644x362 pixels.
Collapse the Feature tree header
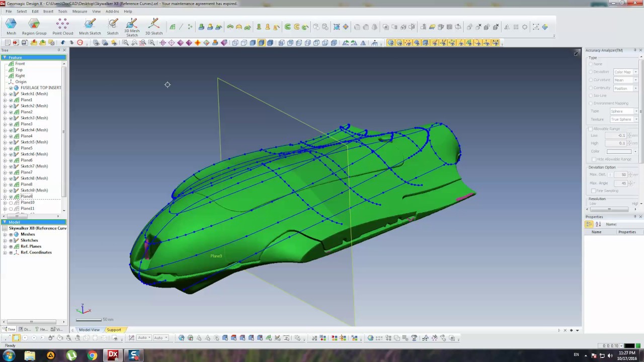click(5, 57)
